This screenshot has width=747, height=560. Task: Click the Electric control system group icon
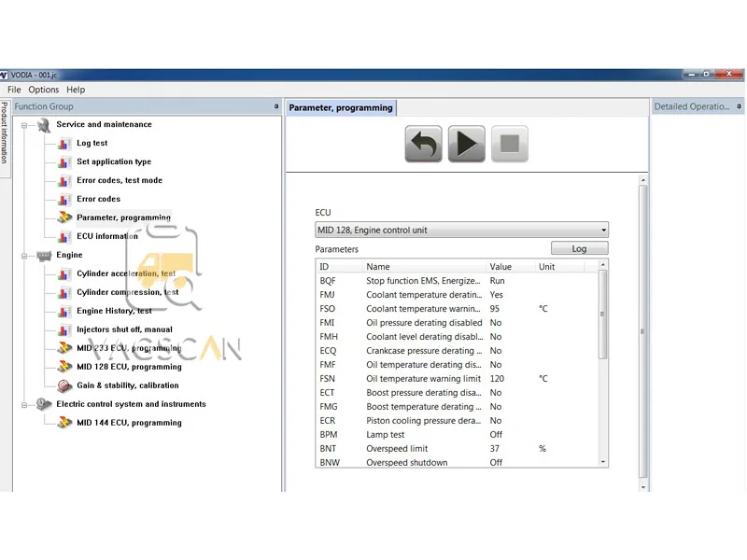click(44, 404)
